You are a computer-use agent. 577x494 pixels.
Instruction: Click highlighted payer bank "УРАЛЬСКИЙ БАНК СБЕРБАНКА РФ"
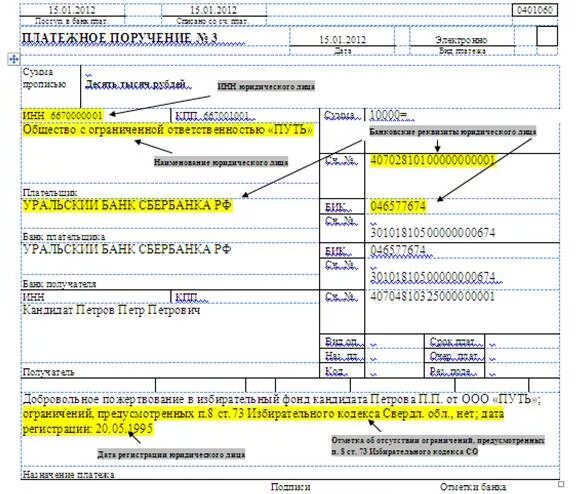tap(127, 205)
